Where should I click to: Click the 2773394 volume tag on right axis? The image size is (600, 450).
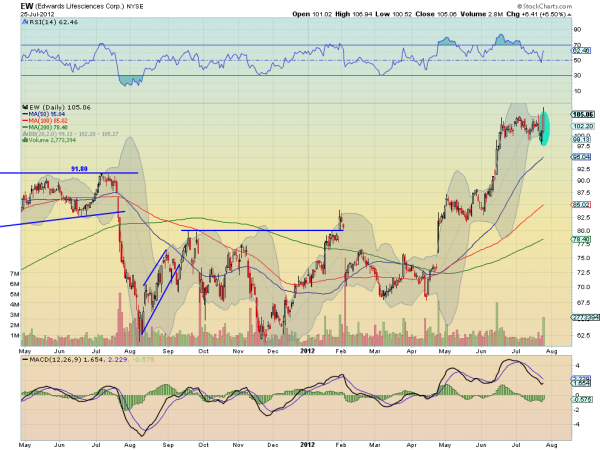(x=585, y=318)
